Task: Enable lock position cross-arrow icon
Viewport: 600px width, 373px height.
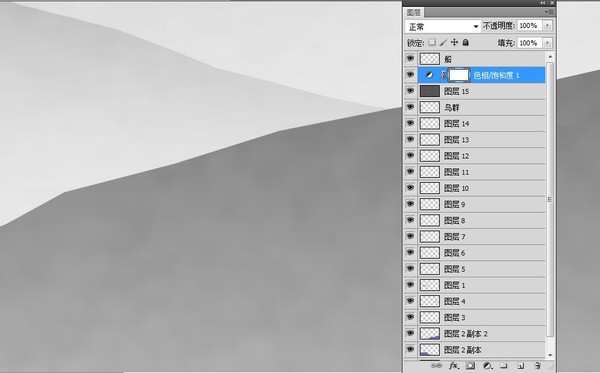Action: pyautogui.click(x=454, y=42)
